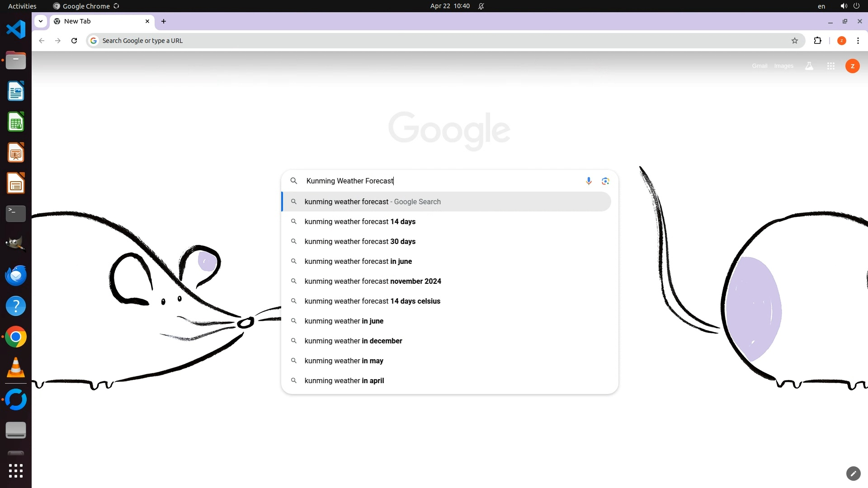The width and height of the screenshot is (868, 488).
Task: Click the voice search microphone icon
Action: pyautogui.click(x=589, y=181)
